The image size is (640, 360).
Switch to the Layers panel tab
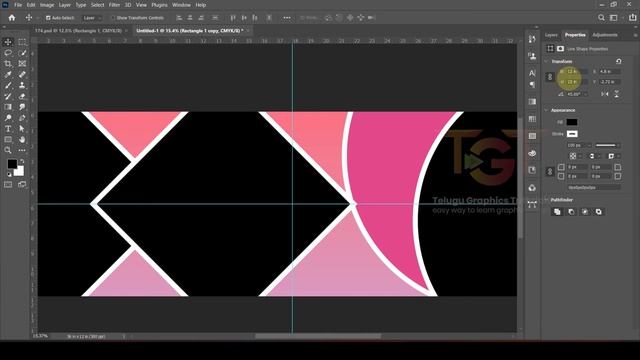point(551,35)
